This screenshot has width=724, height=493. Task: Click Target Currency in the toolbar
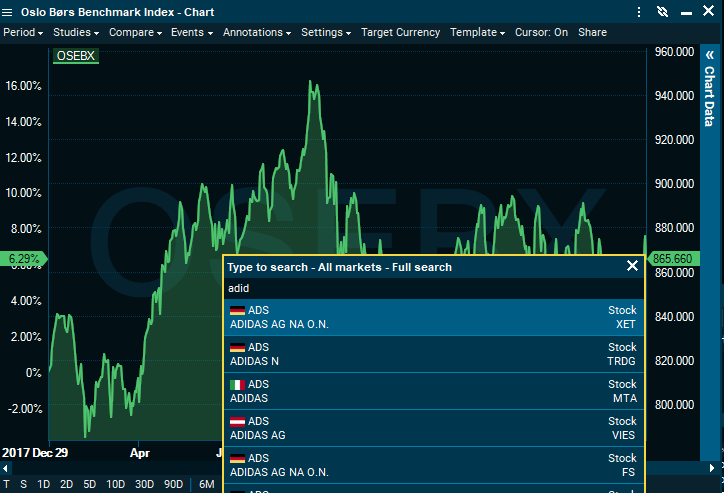click(400, 32)
